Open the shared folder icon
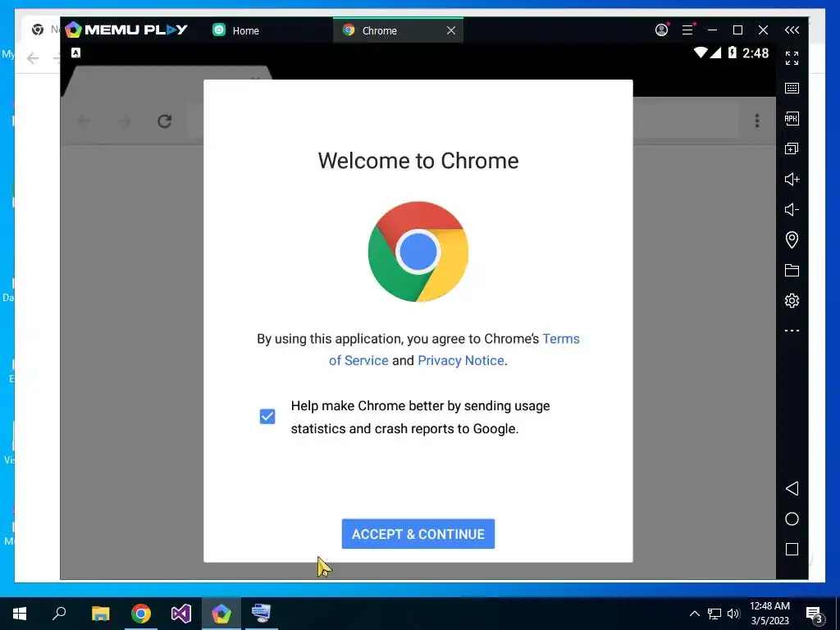The image size is (840, 630). 792,270
